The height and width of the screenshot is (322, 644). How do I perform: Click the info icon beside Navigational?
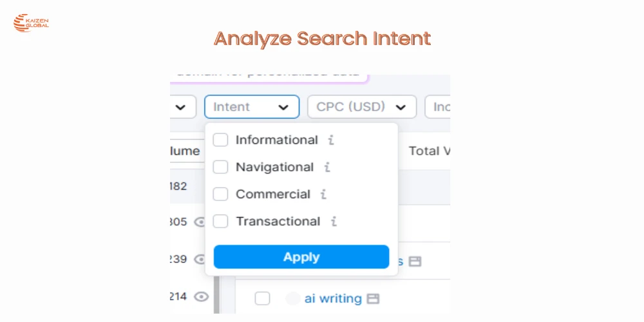pos(327,167)
